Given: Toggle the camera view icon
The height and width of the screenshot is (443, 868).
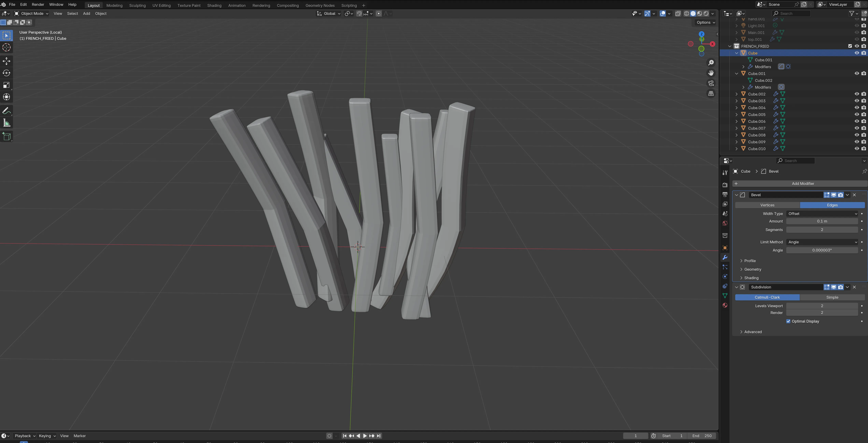Looking at the screenshot, I should click(711, 83).
